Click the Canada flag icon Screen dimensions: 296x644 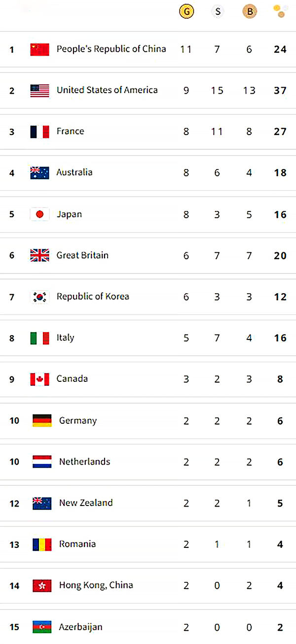39,379
